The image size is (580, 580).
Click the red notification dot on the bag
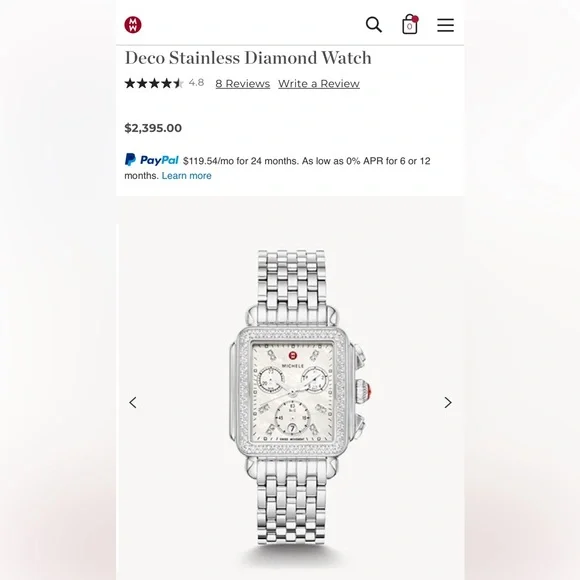tap(415, 18)
